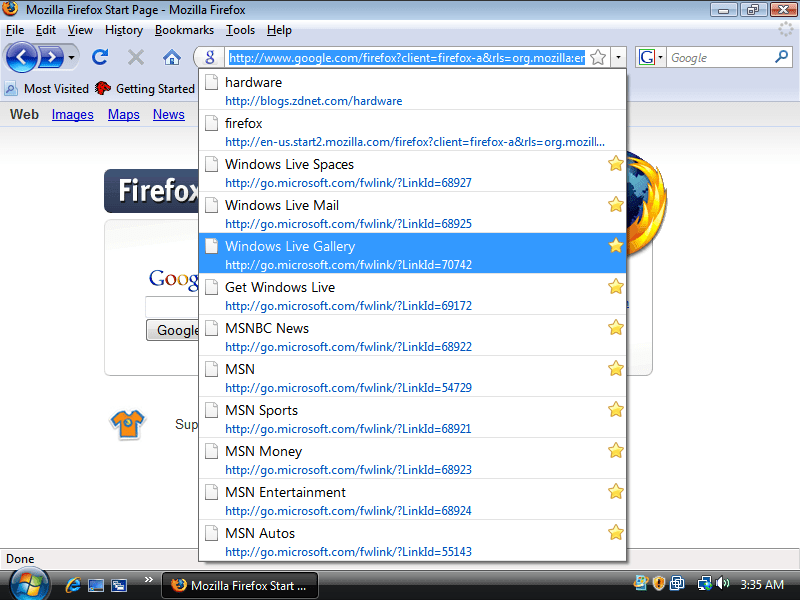Open the Edit menu

pyautogui.click(x=45, y=30)
